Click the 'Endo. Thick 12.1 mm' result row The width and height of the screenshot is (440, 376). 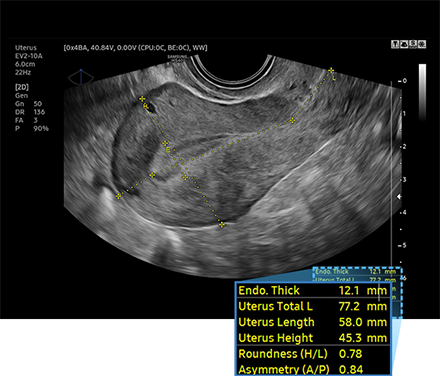coord(313,290)
